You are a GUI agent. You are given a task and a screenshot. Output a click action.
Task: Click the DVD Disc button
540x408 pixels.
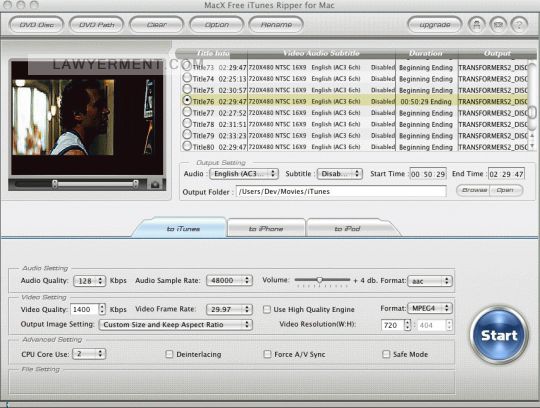(37, 25)
